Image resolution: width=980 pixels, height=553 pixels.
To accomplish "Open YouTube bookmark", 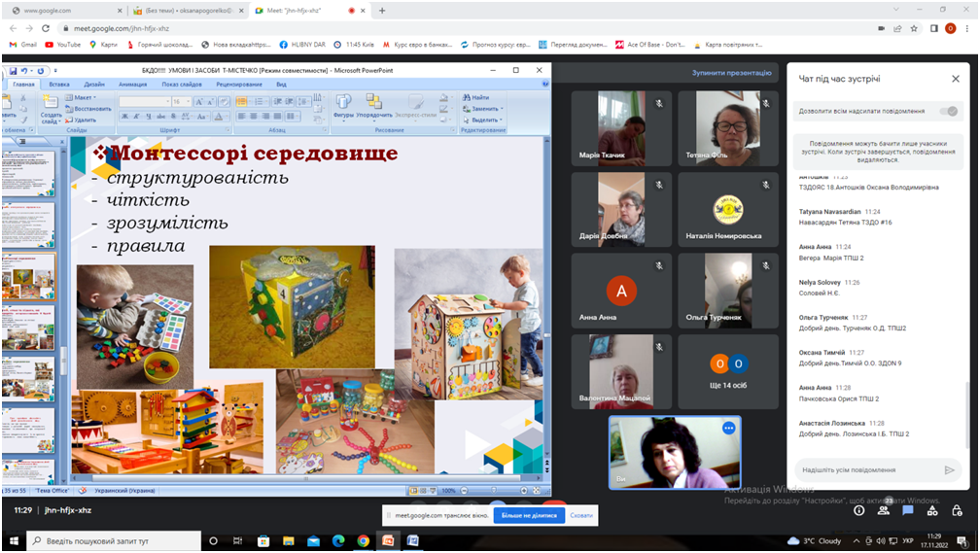I will [63, 45].
